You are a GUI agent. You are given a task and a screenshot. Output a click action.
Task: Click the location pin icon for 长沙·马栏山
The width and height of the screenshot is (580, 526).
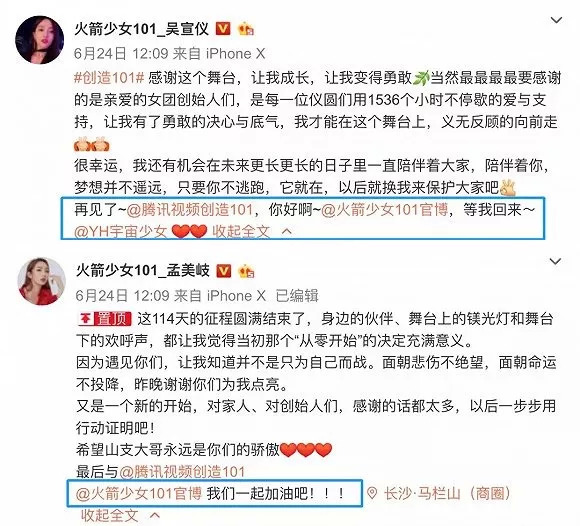(x=372, y=493)
